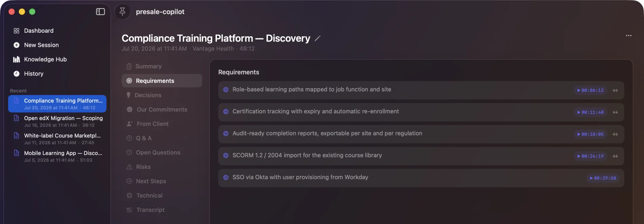Open the Our Commitments section
644x224 pixels.
pos(162,109)
